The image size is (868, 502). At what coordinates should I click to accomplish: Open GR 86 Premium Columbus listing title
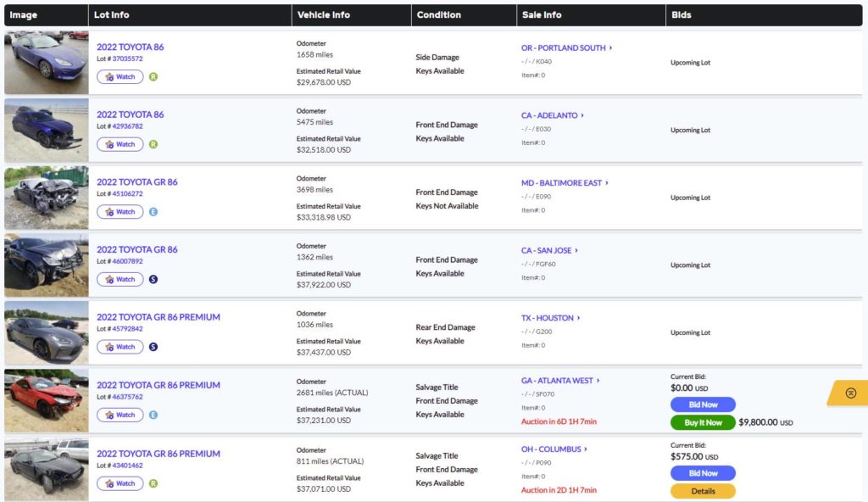[x=159, y=454]
